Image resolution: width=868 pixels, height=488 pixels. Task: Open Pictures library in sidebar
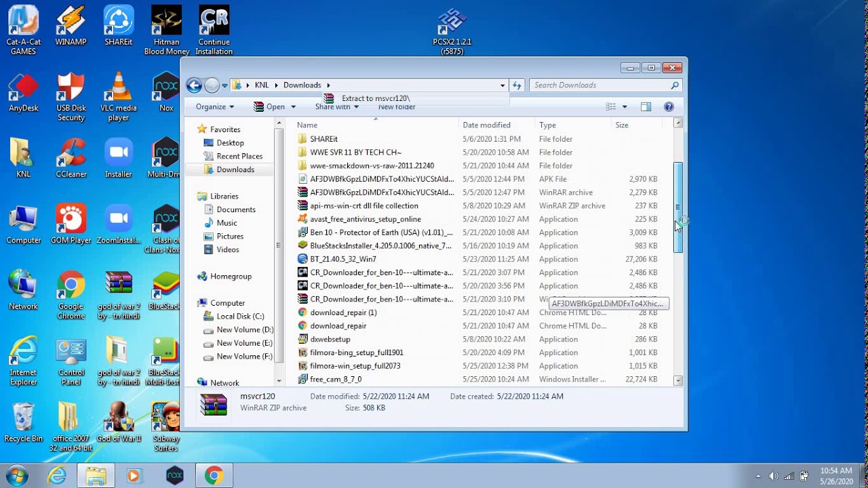tap(230, 236)
